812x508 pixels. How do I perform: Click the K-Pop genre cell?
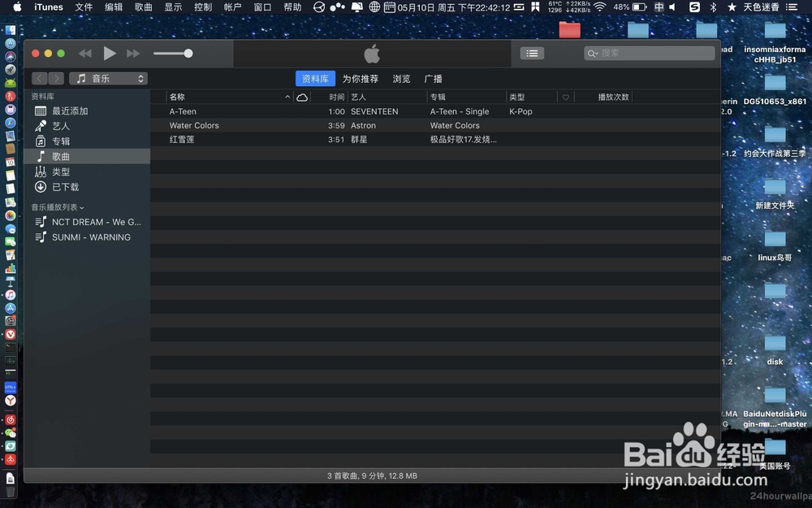[520, 111]
